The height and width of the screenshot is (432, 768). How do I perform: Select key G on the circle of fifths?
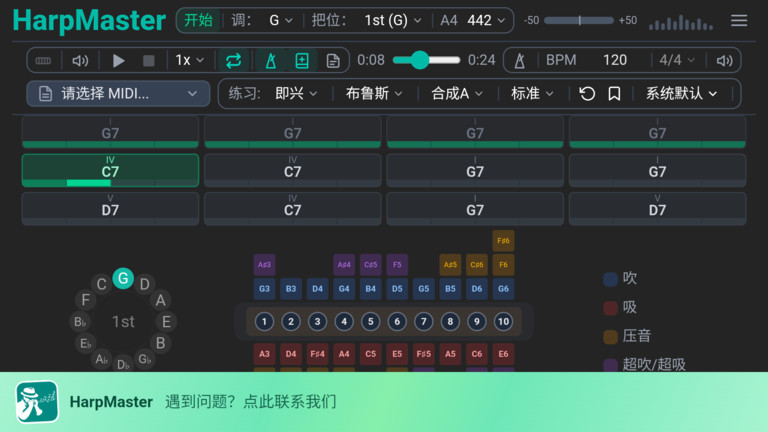(x=123, y=278)
